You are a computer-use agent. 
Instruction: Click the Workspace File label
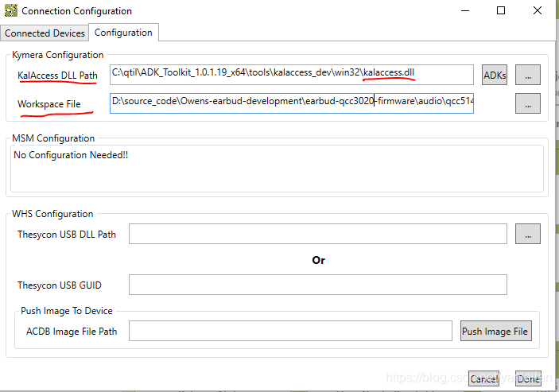coord(49,104)
